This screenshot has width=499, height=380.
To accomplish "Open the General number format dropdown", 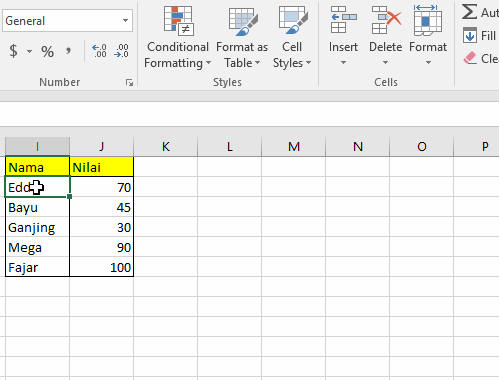I will pos(125,21).
